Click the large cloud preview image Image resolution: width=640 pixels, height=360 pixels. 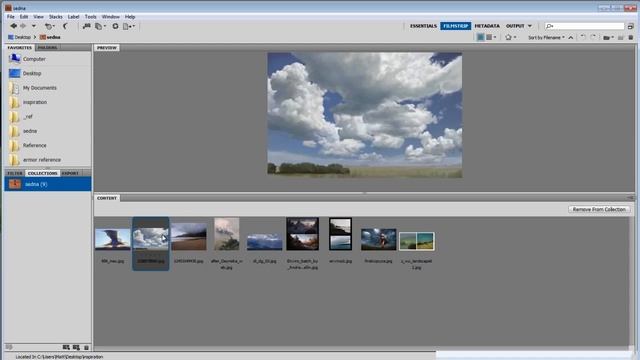coord(364,115)
